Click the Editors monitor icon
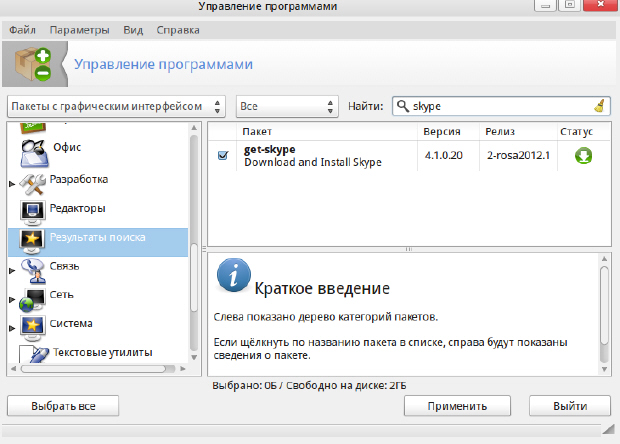This screenshot has height=444, width=620. point(32,213)
